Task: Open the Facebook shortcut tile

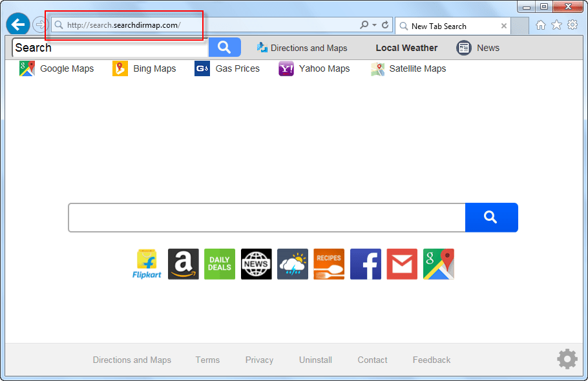Action: point(366,264)
